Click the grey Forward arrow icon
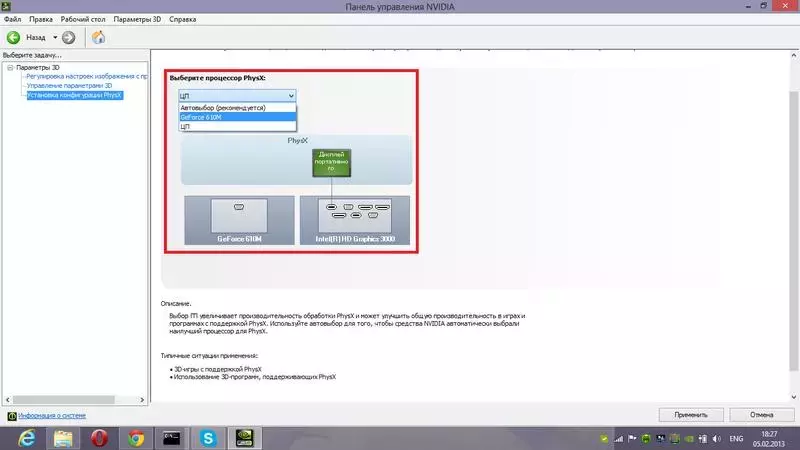This screenshot has height=450, width=800. (68, 37)
